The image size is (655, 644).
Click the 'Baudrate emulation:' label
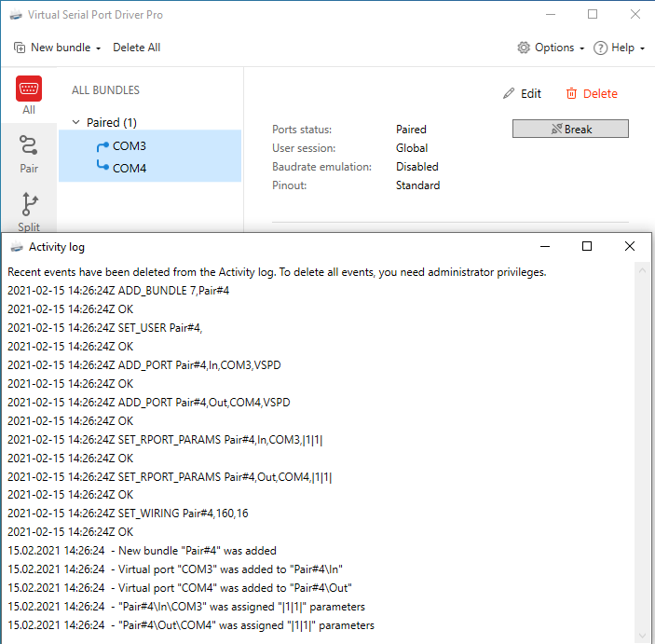coord(321,167)
